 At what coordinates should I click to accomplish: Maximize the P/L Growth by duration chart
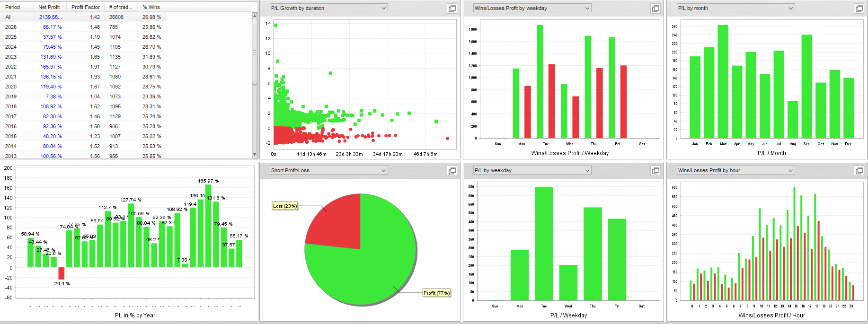[452, 9]
